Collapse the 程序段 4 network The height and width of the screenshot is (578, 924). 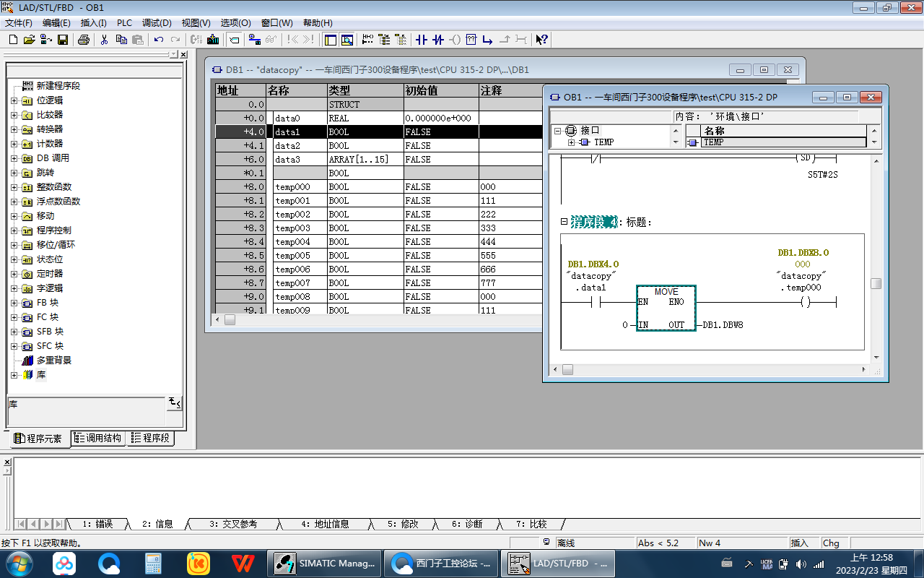point(565,222)
